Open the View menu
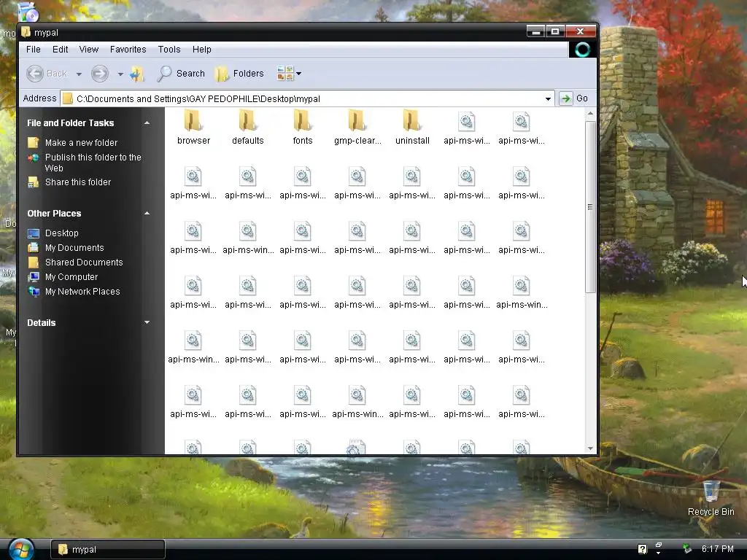 (88, 50)
